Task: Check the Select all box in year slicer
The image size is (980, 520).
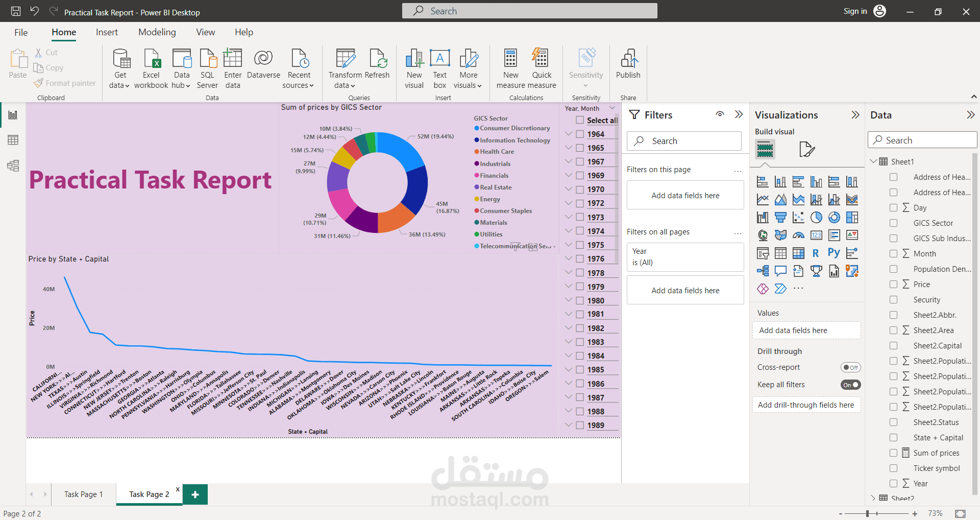Action: 580,120
